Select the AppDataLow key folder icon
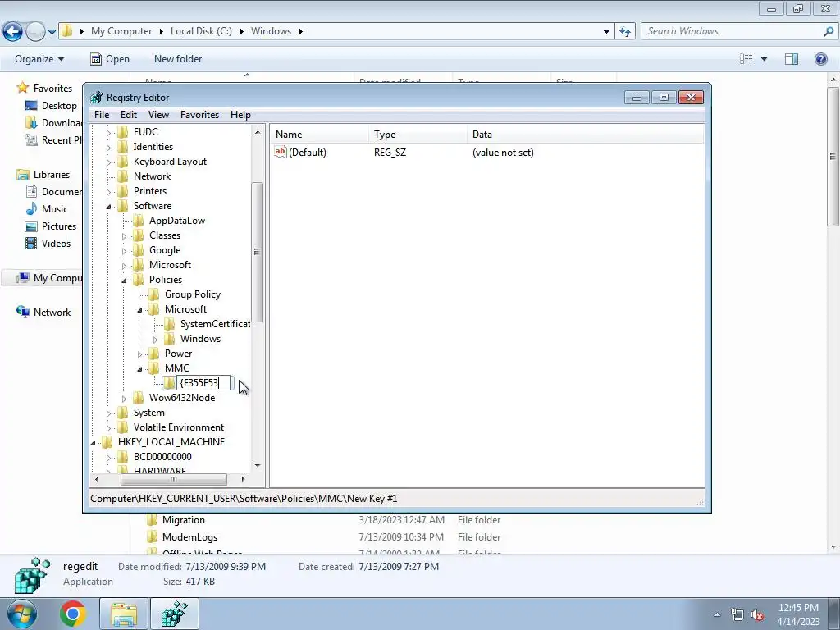This screenshot has height=630, width=840. pyautogui.click(x=138, y=220)
